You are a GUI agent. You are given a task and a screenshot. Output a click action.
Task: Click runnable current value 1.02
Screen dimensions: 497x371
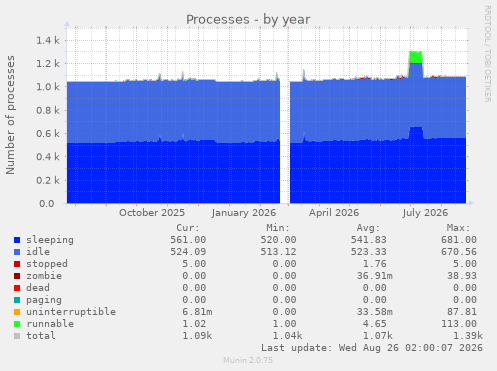point(194,324)
